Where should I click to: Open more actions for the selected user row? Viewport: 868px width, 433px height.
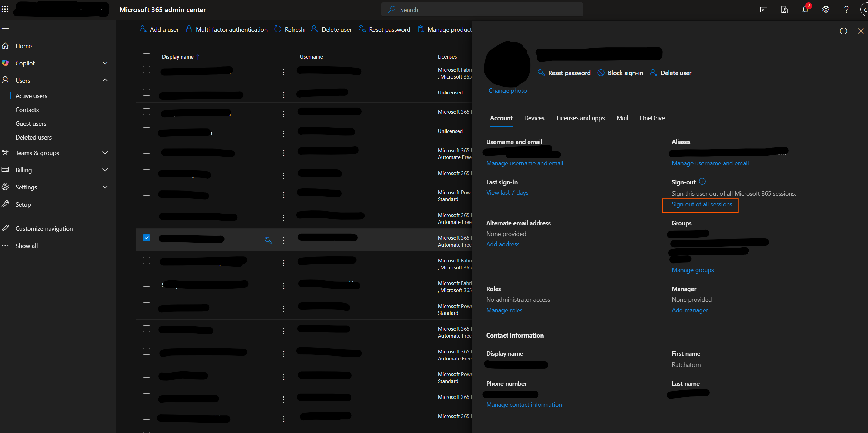point(284,240)
